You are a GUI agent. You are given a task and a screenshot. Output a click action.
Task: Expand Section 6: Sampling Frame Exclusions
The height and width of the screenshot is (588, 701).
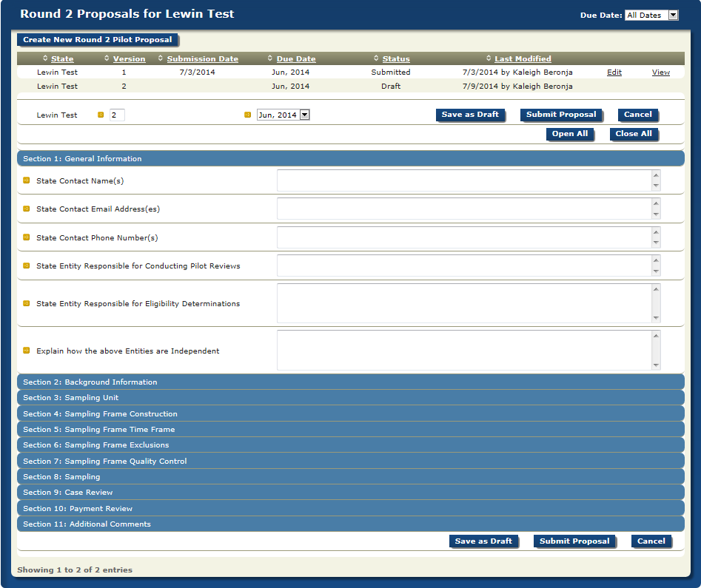(351, 445)
